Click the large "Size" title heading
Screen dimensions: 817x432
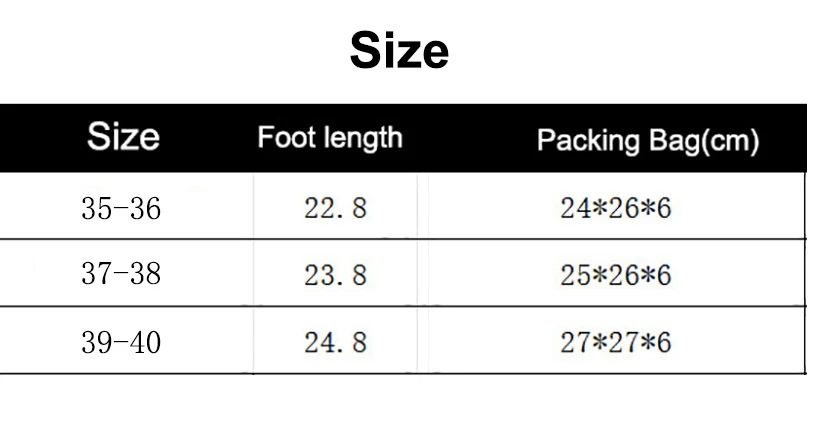(399, 52)
